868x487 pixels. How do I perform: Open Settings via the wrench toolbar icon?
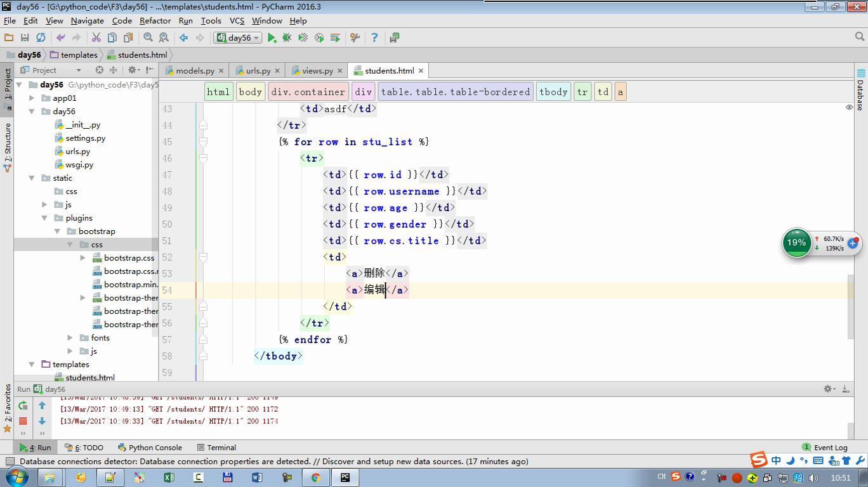[355, 38]
